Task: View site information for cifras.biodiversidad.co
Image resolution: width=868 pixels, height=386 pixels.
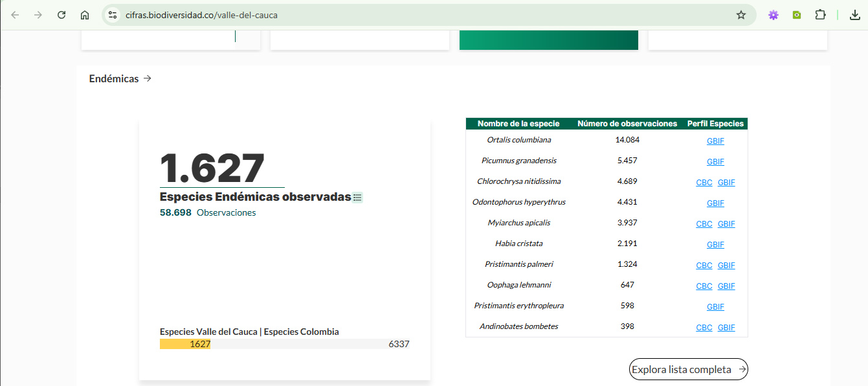Action: pyautogui.click(x=113, y=15)
